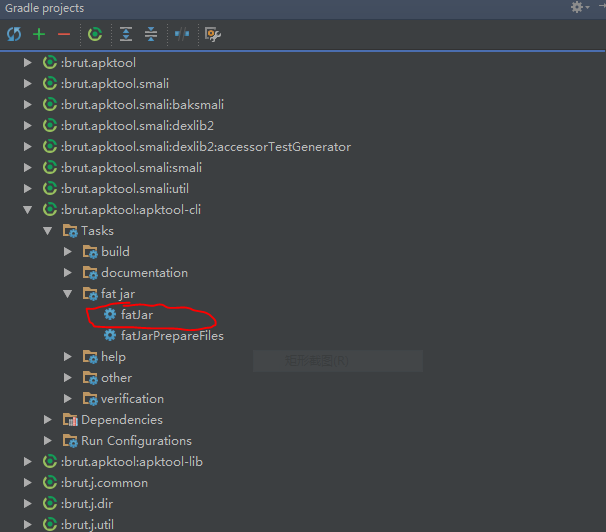
Task: Select the verification group label
Action: click(x=133, y=399)
